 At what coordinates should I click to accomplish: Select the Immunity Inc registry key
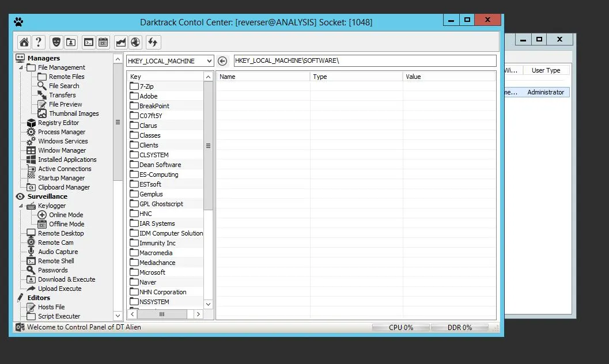(157, 243)
